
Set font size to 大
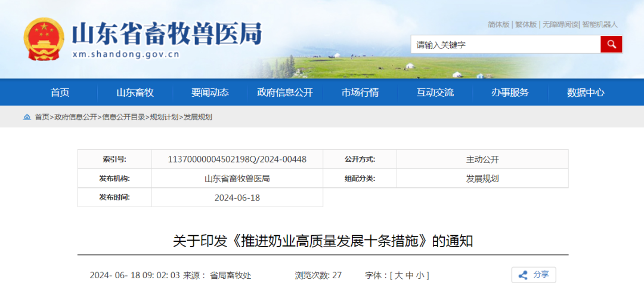(398, 276)
